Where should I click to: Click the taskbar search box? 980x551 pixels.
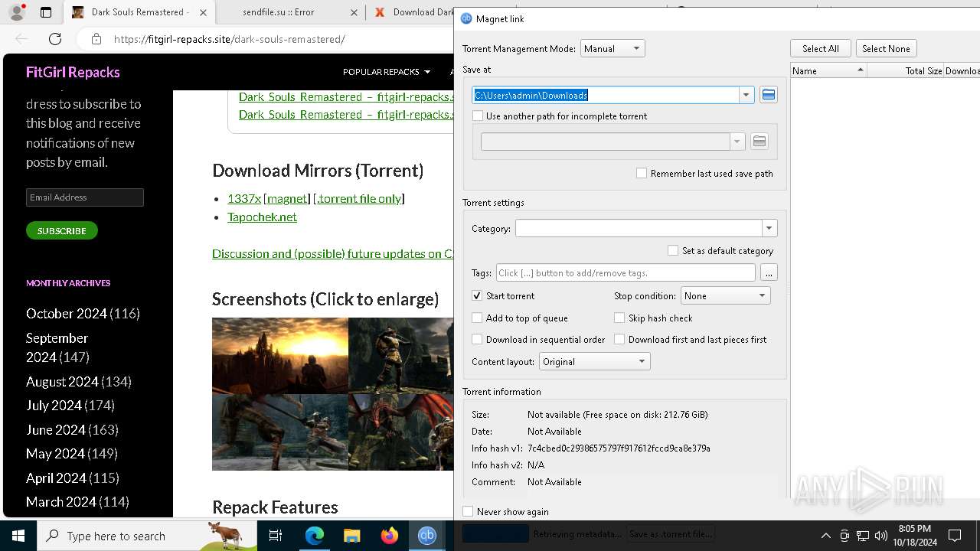coord(147,536)
